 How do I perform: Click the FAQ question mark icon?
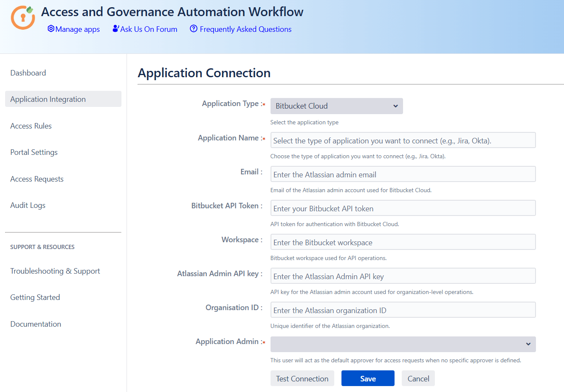tap(194, 29)
